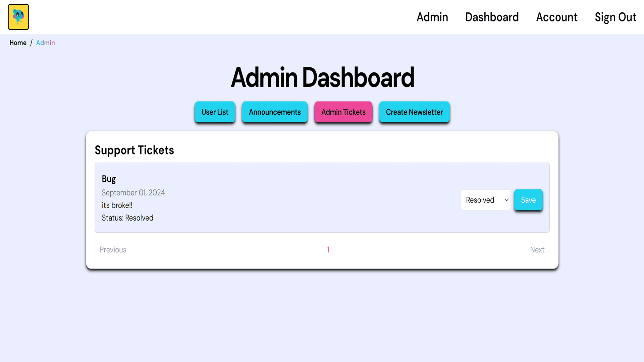Click the Previous pagination control
The width and height of the screenshot is (644, 362).
coord(113,249)
